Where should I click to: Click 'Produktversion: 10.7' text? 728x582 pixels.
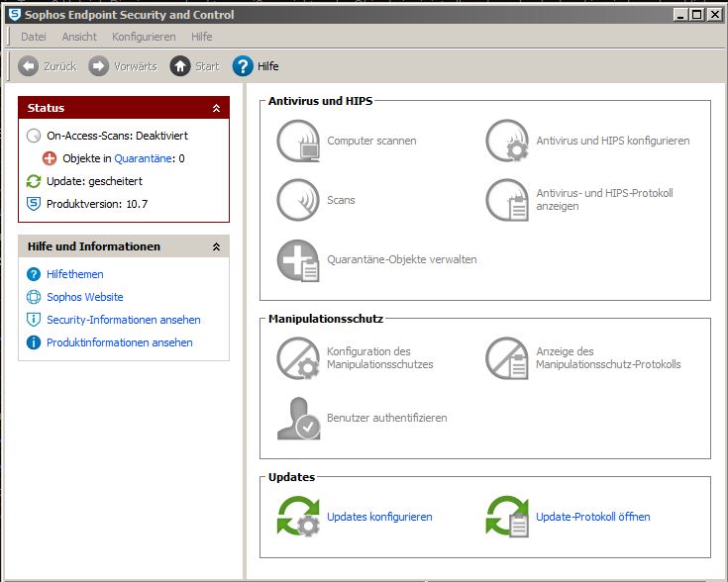tap(97, 204)
